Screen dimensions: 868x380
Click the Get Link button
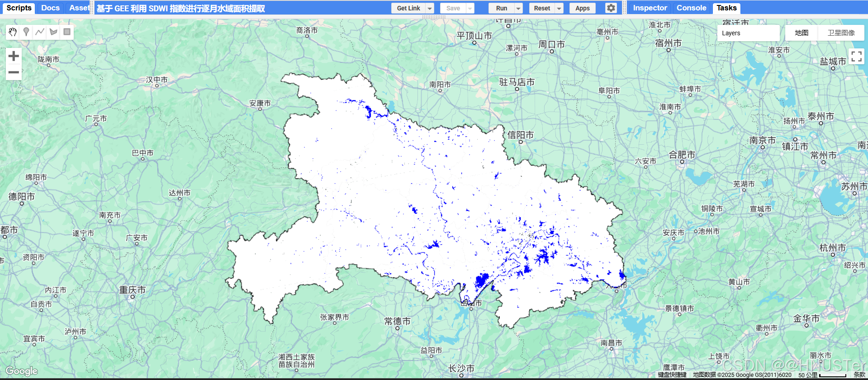point(408,8)
